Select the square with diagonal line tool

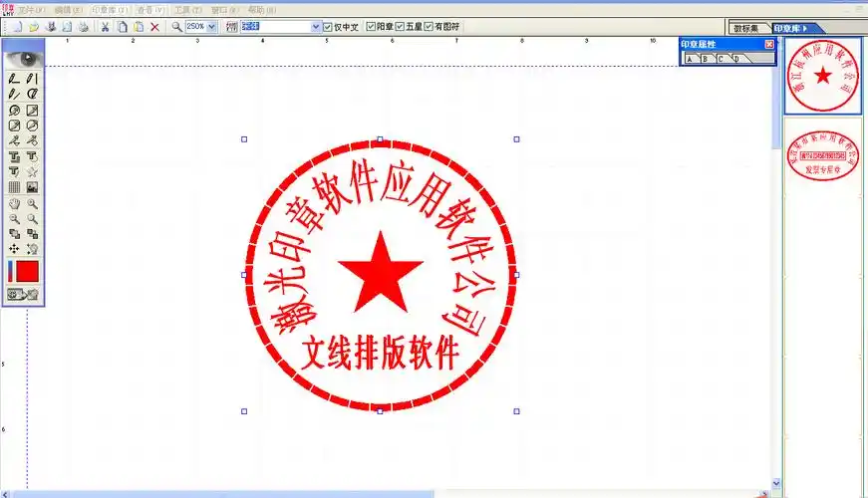[x=32, y=111]
